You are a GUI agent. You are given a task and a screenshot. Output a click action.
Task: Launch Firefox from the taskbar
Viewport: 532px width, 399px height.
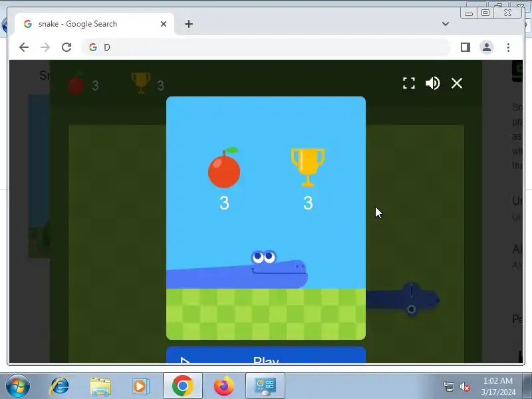pos(224,386)
